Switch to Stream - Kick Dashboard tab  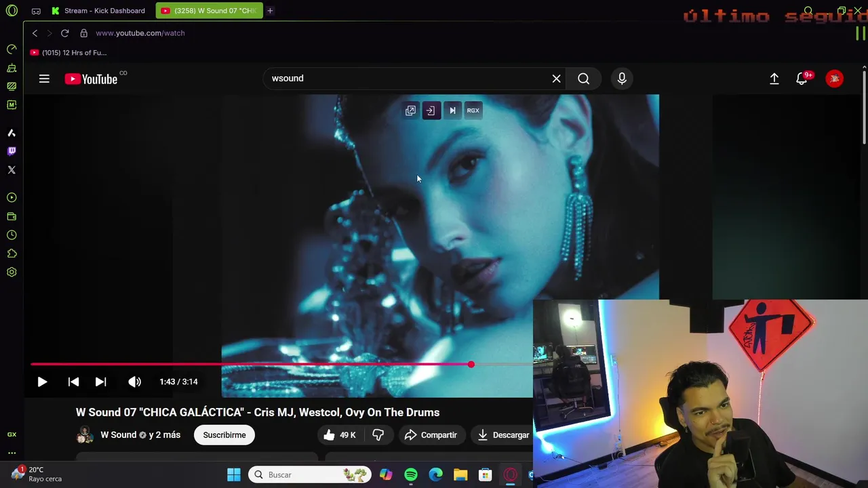pos(98,11)
